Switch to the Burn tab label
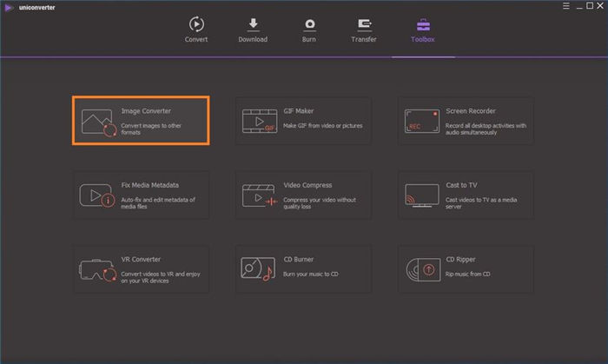608x364 pixels. (309, 39)
